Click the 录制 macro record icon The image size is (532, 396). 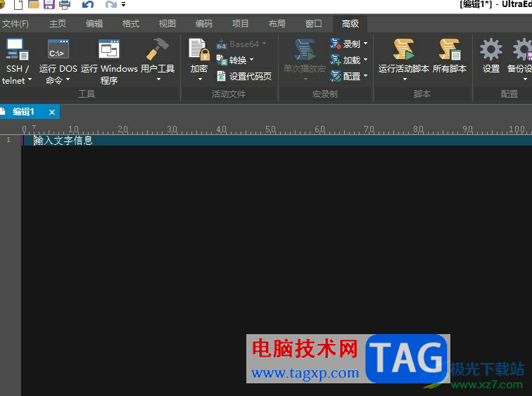(x=336, y=44)
